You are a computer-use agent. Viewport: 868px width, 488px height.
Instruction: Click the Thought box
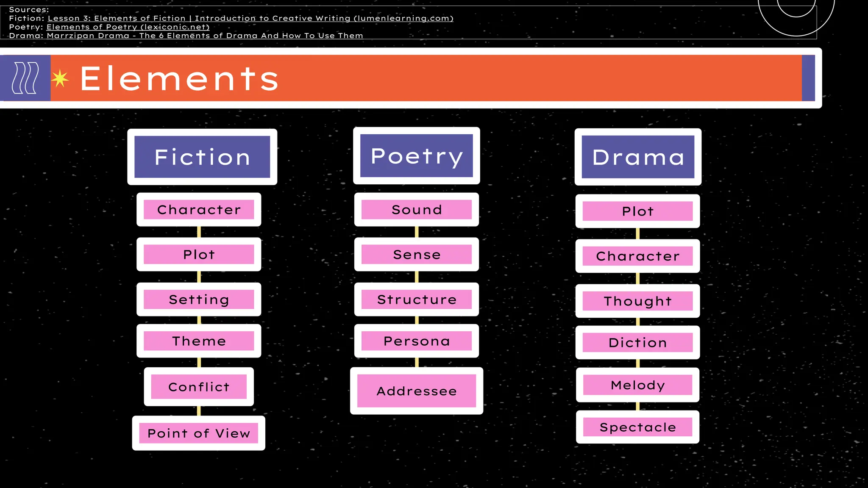point(638,301)
